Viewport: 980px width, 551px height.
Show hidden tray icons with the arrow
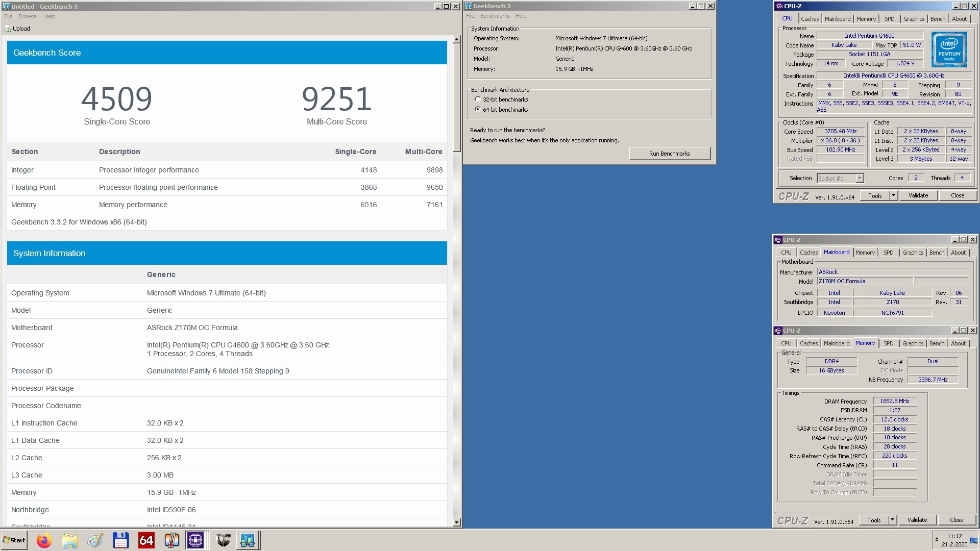pos(937,539)
